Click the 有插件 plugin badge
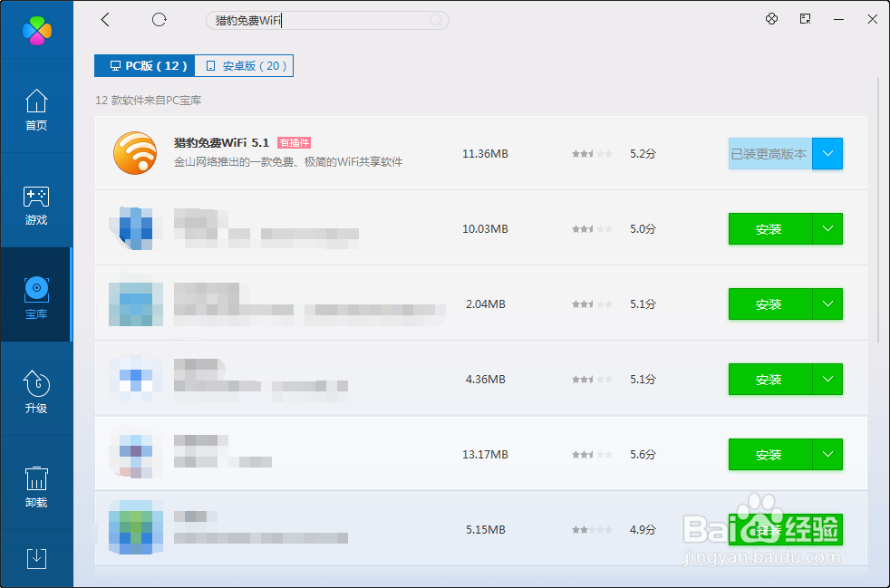890x588 pixels. pos(294,142)
